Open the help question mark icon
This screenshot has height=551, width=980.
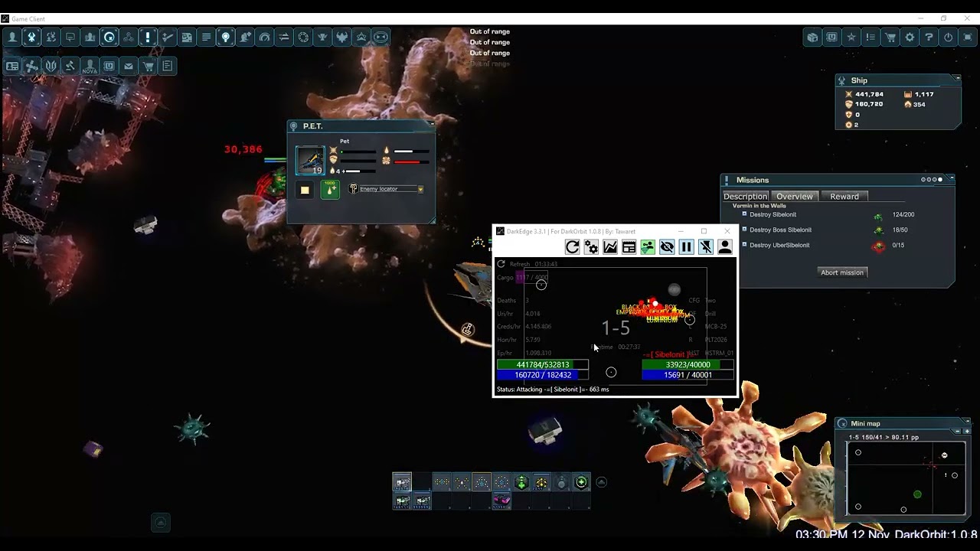coord(929,37)
